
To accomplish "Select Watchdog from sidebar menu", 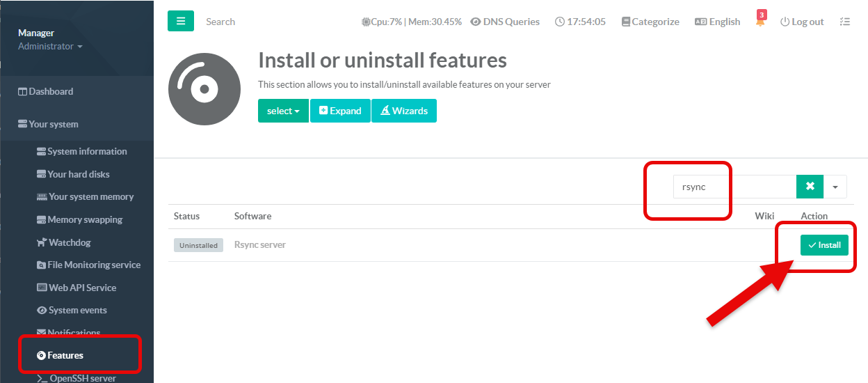I will click(x=69, y=242).
